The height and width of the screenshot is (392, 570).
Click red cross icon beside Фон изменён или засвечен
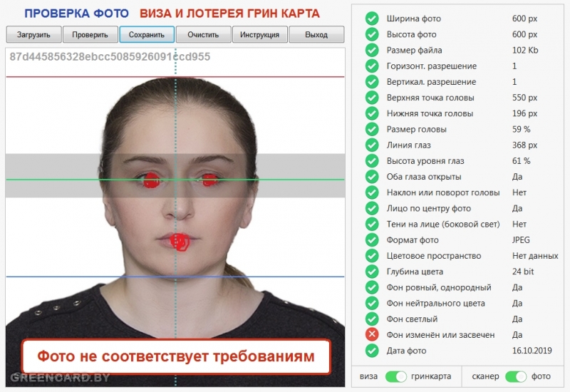coord(372,334)
